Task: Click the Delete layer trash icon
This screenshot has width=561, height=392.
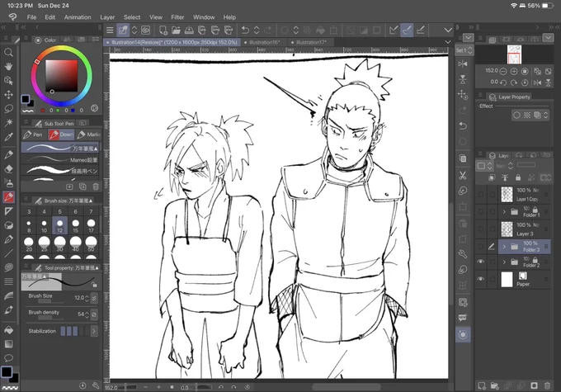Action: click(547, 385)
